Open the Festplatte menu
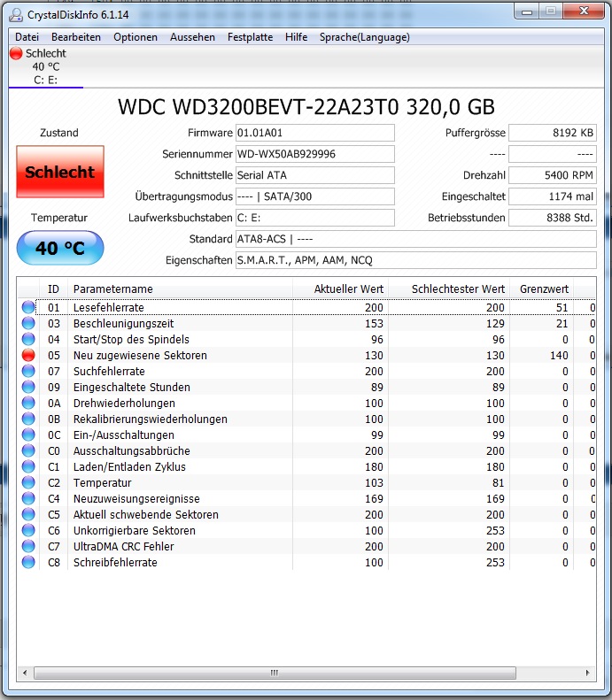Viewport: 612px width, 700px height. (250, 37)
